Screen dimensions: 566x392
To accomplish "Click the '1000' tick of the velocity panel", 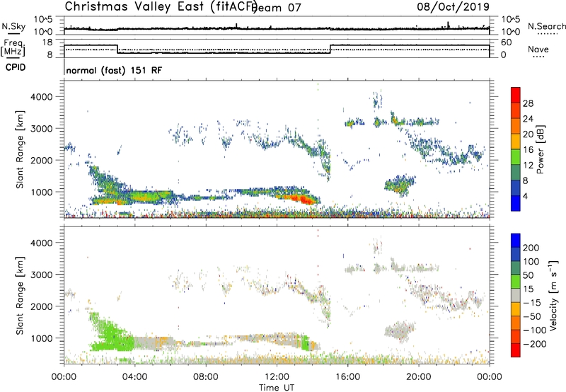I will pos(42,338).
